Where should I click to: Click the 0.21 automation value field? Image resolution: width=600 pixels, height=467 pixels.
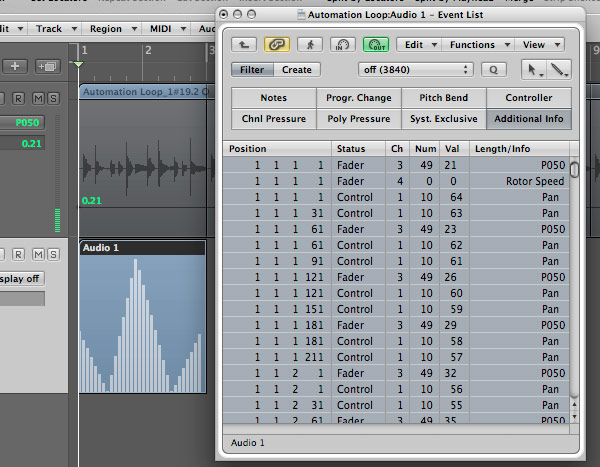click(x=22, y=144)
